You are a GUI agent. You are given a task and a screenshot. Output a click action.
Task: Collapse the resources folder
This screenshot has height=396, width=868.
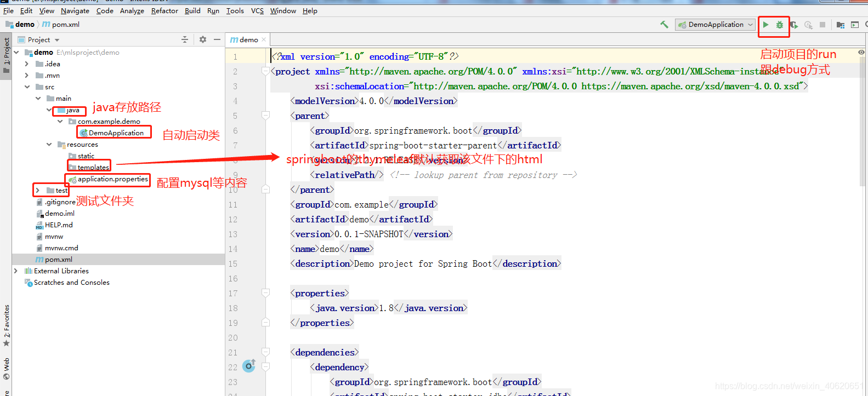coord(49,145)
